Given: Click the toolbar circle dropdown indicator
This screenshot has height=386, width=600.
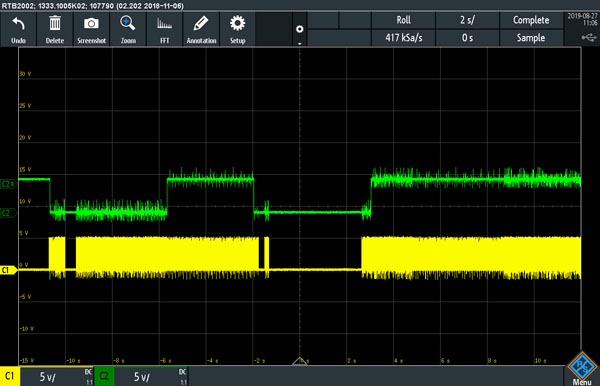Looking at the screenshot, I should 300,29.
